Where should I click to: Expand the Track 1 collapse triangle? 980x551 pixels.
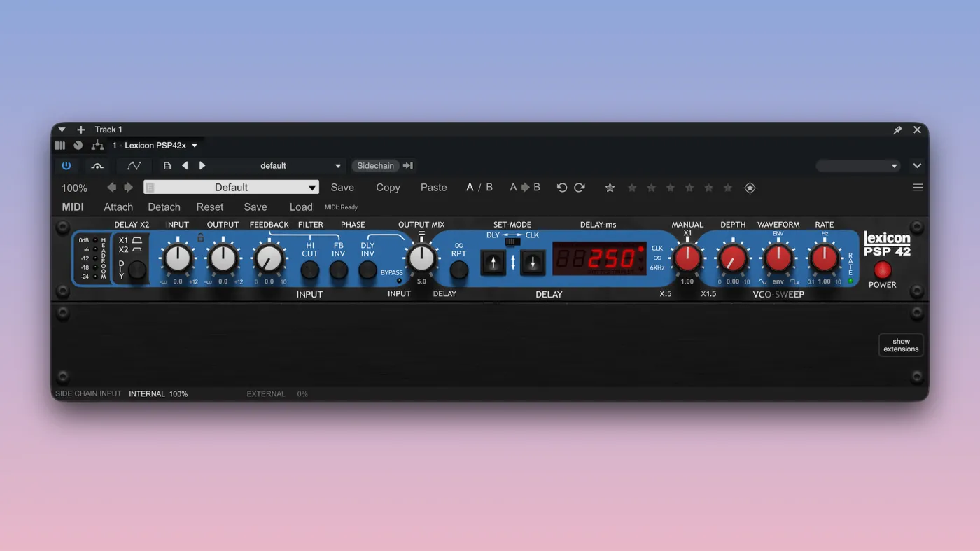pyautogui.click(x=62, y=130)
